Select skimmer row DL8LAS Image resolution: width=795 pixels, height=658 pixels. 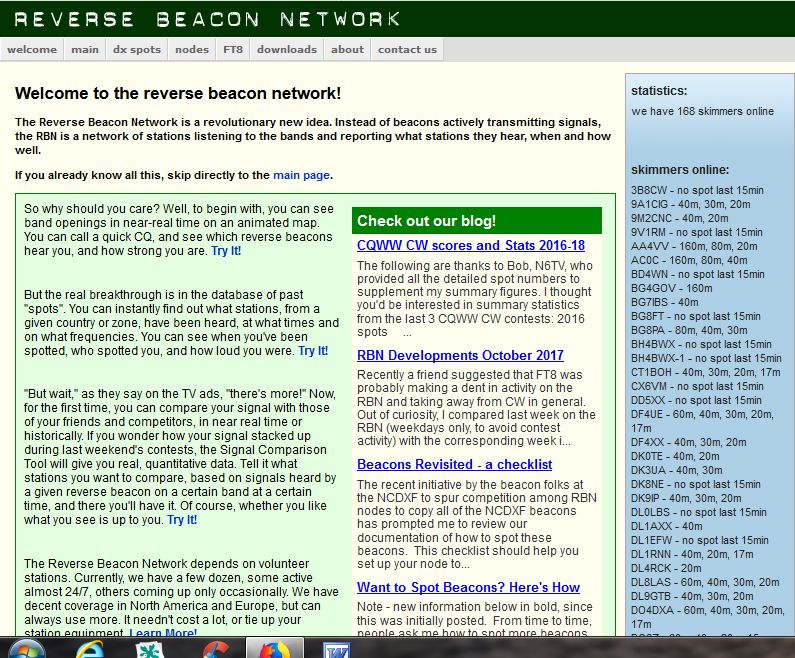(x=705, y=582)
